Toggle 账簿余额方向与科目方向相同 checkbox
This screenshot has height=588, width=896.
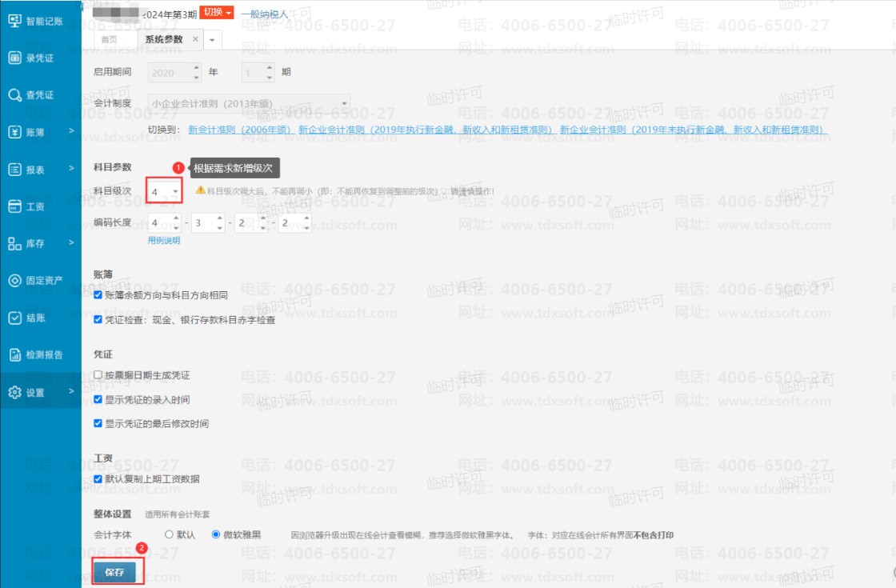(x=98, y=295)
